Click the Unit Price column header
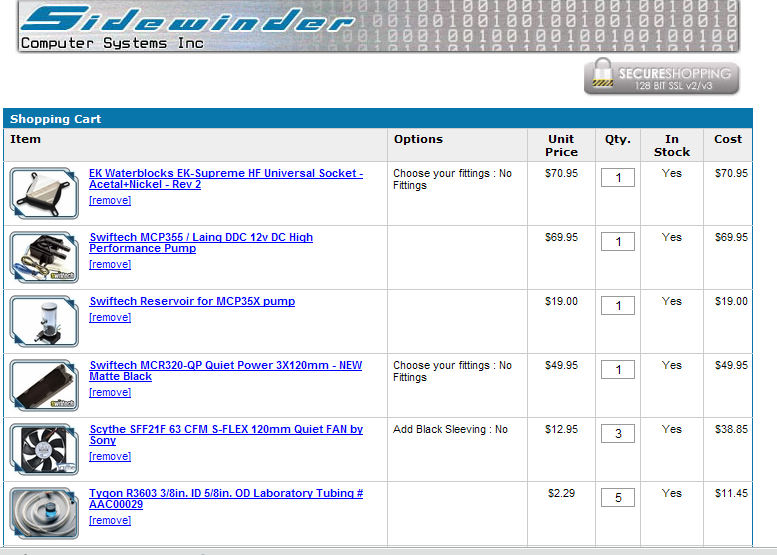777x555 pixels. [561, 146]
